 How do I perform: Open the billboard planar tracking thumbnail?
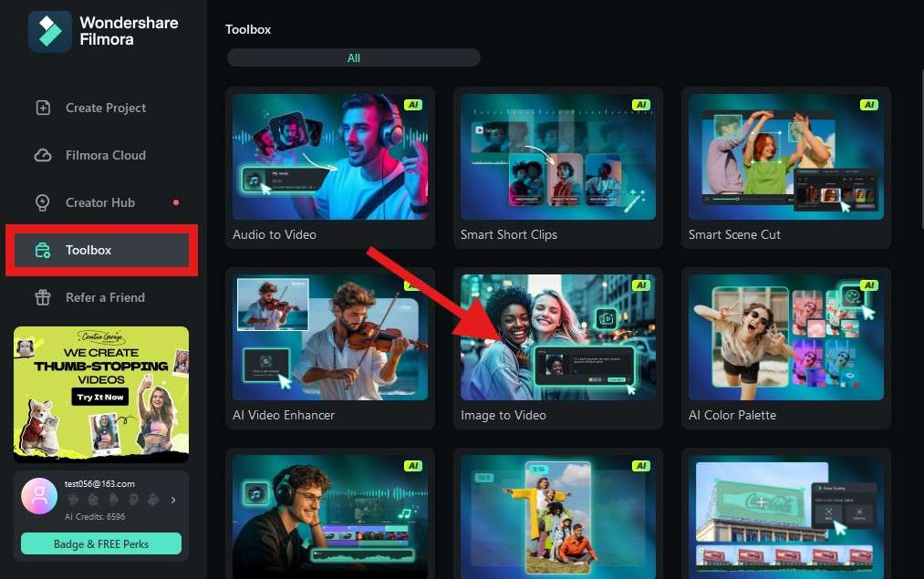point(786,517)
